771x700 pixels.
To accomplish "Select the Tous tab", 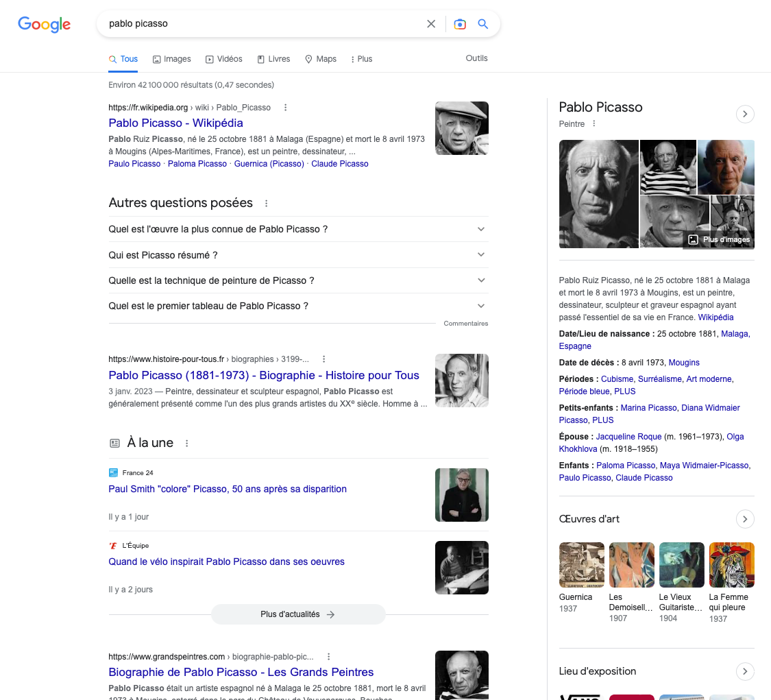I will tap(123, 59).
